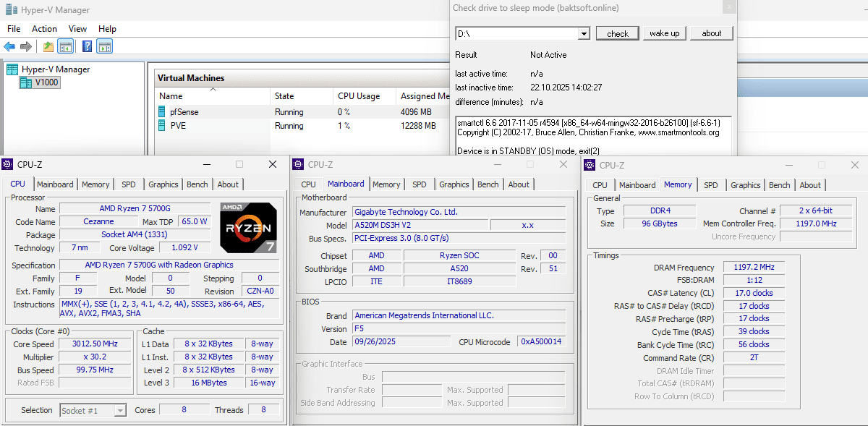Click the blue Back arrow in Hyper-V Manager toolbar
This screenshot has width=868, height=426.
point(9,47)
